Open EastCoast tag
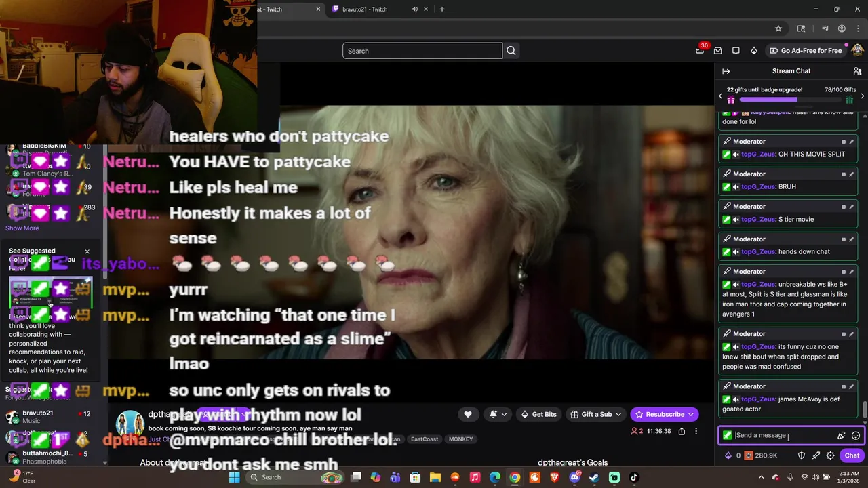 (x=425, y=439)
